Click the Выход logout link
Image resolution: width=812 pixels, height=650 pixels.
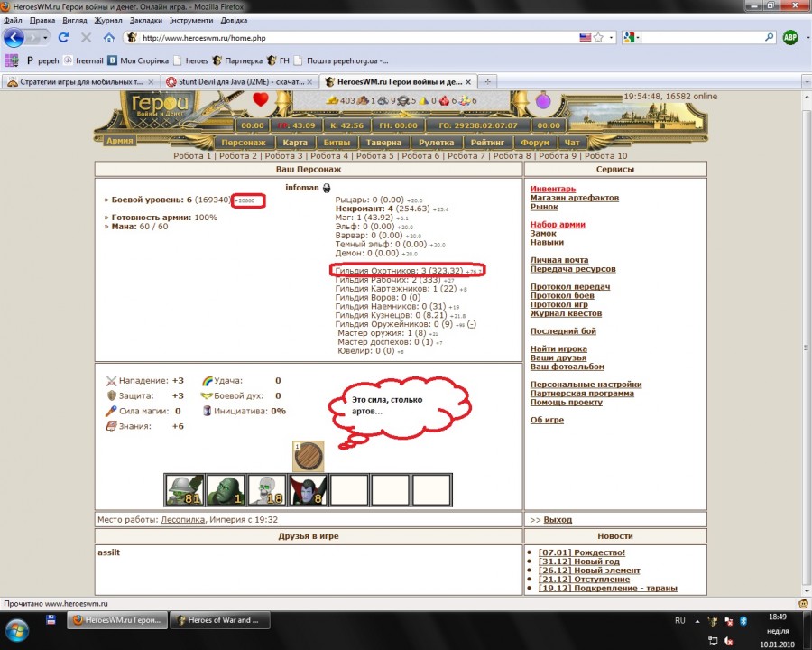coord(558,519)
